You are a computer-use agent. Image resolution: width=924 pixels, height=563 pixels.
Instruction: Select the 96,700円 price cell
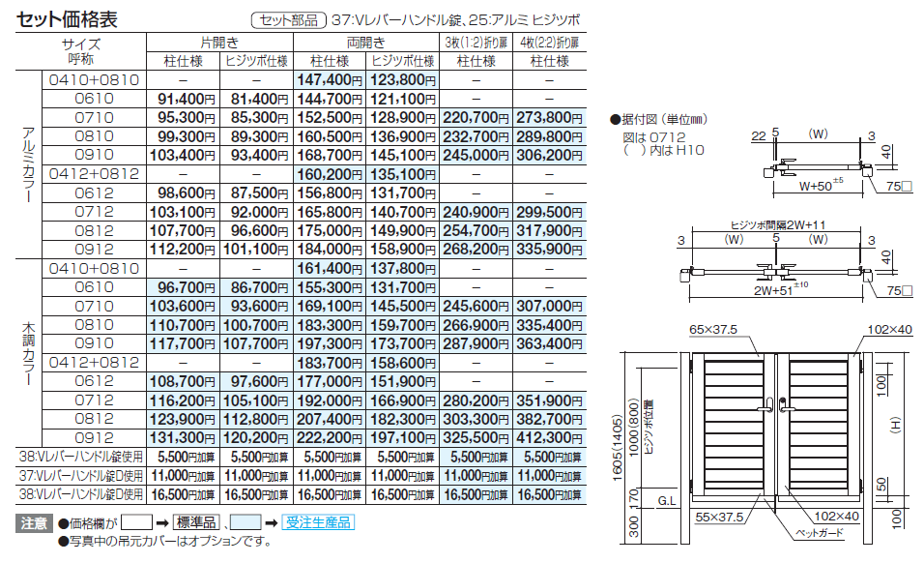(x=183, y=287)
